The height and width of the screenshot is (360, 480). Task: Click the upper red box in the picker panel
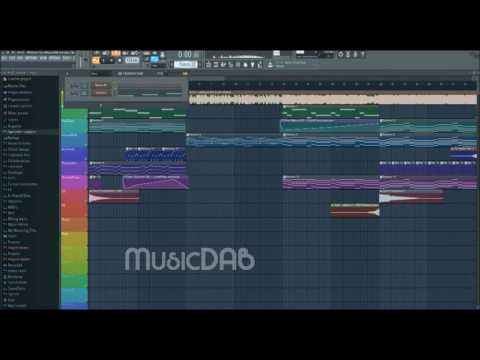pos(101,85)
